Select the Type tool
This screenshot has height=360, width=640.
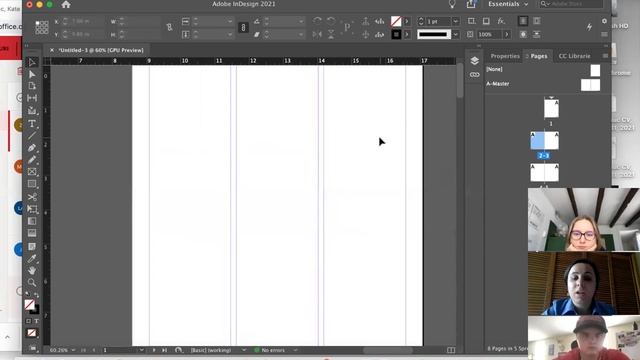tap(32, 124)
